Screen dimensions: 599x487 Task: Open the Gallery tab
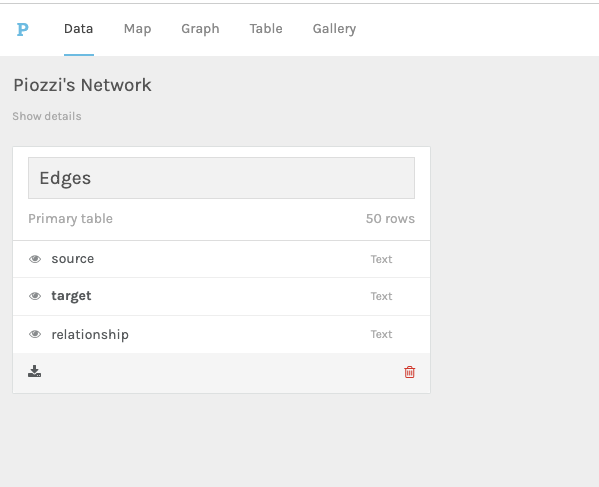pos(334,29)
